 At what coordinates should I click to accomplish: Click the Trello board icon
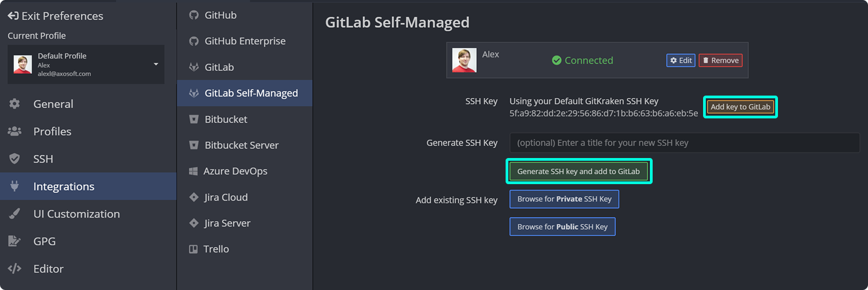pos(193,249)
